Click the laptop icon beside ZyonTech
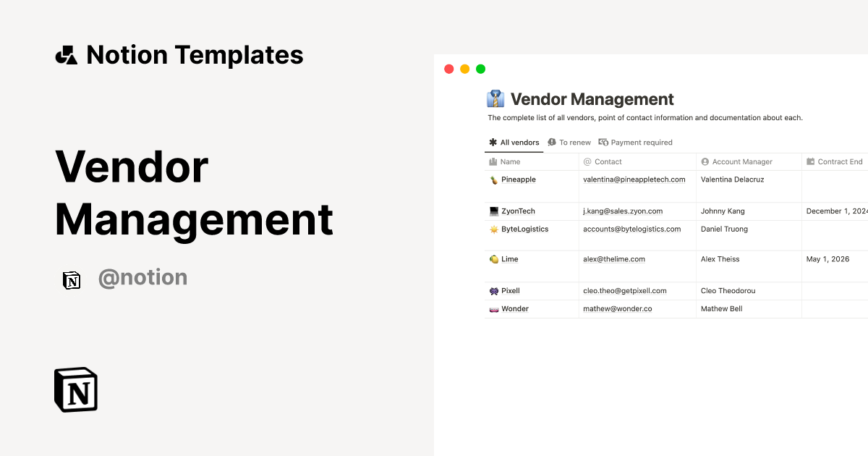Image resolution: width=868 pixels, height=456 pixels. pos(493,211)
